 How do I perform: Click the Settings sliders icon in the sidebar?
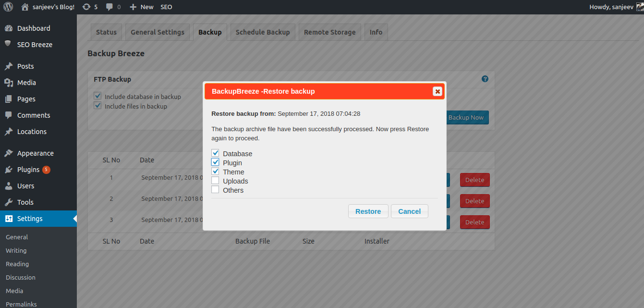coord(8,219)
